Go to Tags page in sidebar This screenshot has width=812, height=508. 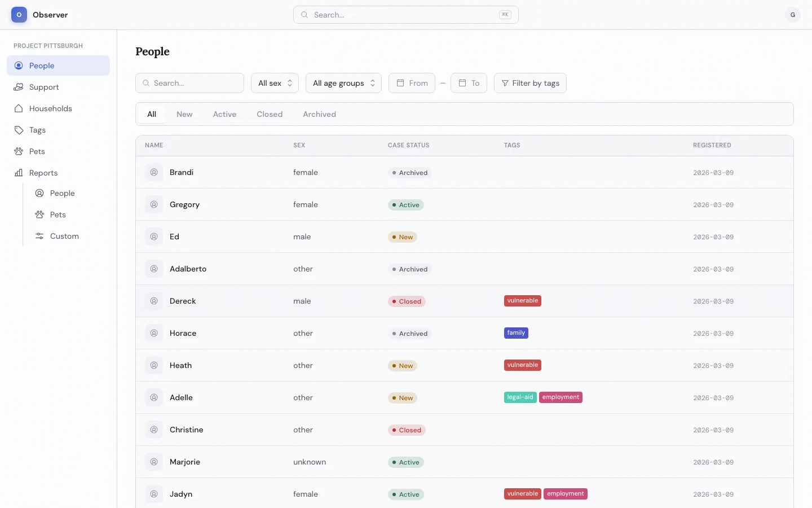59,130
